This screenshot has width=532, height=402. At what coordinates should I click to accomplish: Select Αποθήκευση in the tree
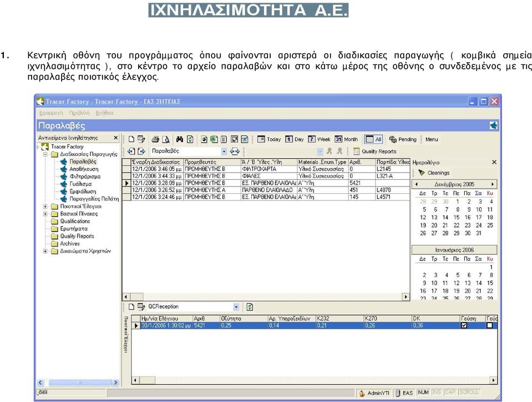[x=84, y=169]
